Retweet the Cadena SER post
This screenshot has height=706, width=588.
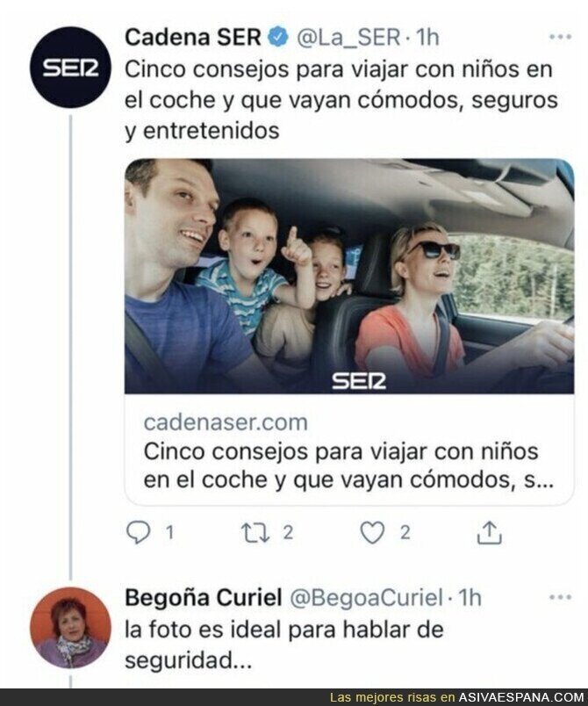point(255,533)
